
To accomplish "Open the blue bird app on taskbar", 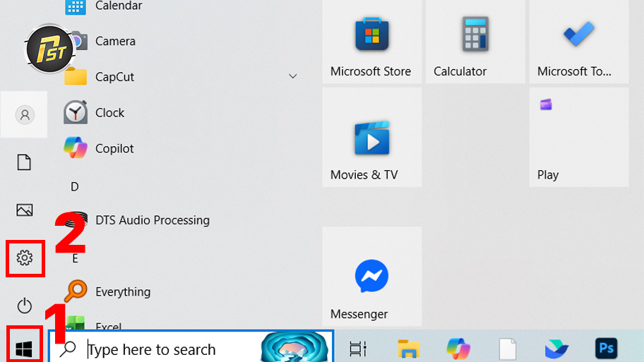I will 556,349.
